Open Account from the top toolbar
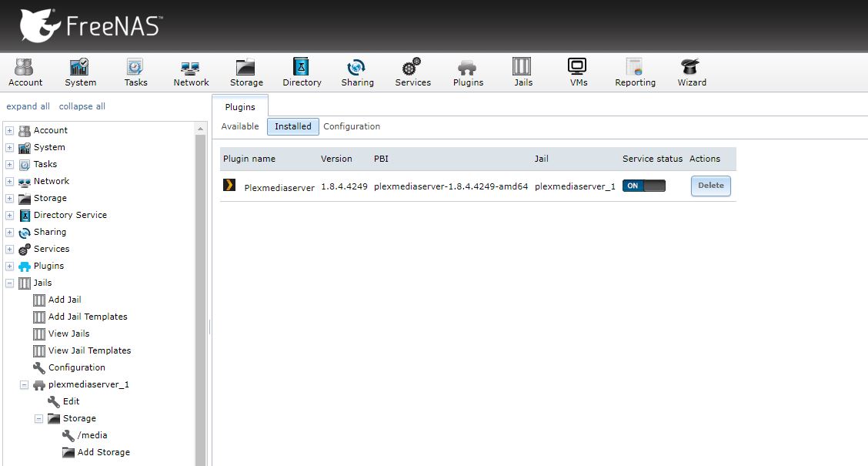The height and width of the screenshot is (466, 868). [x=25, y=72]
